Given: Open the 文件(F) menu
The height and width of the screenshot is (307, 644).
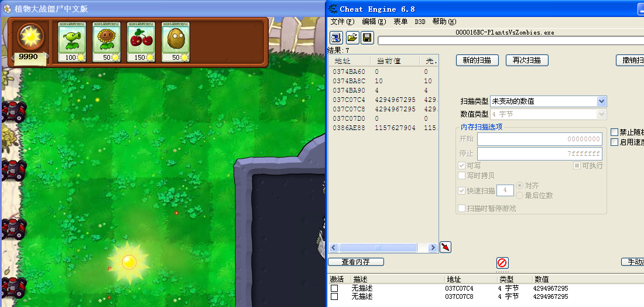Looking at the screenshot, I should point(342,22).
